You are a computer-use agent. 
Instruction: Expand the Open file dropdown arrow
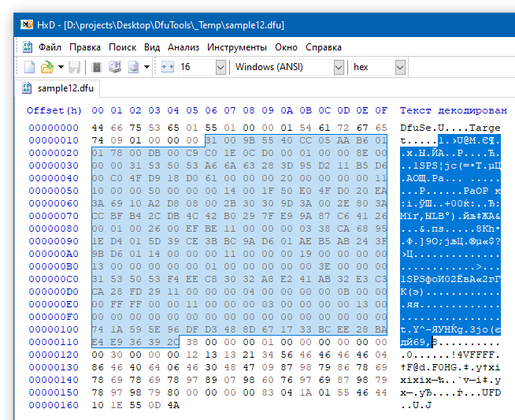coord(61,67)
